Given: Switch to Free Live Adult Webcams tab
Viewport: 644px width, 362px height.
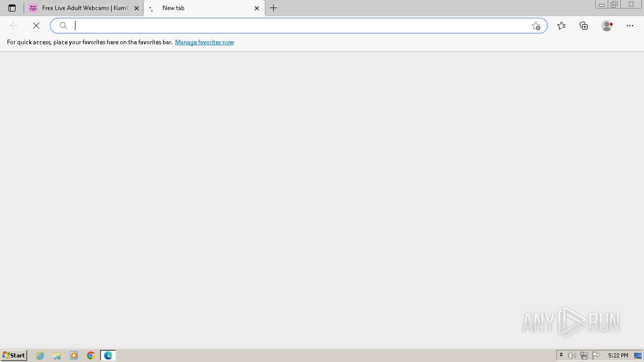Looking at the screenshot, I should coord(84,8).
